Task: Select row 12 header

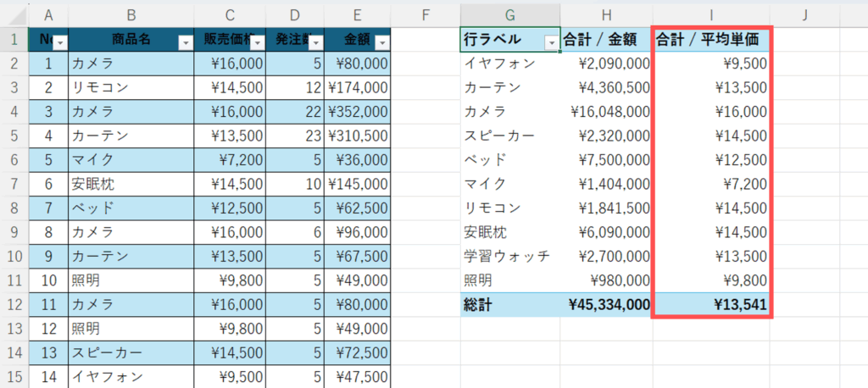Action: click(14, 304)
